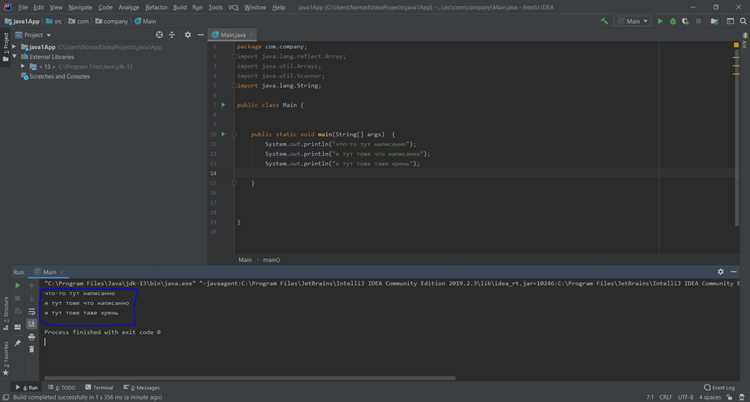Open the Code menu
Image resolution: width=750 pixels, height=402 pixels.
point(105,8)
